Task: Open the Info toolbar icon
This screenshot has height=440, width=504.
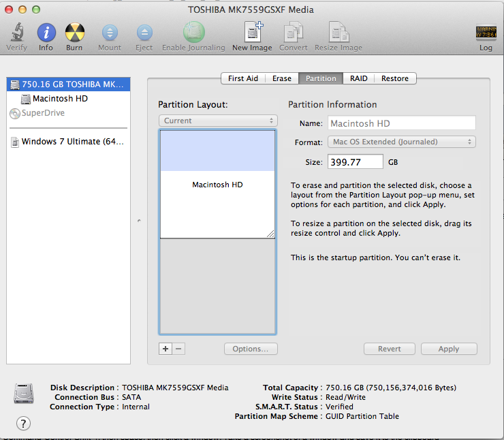Action: click(46, 33)
